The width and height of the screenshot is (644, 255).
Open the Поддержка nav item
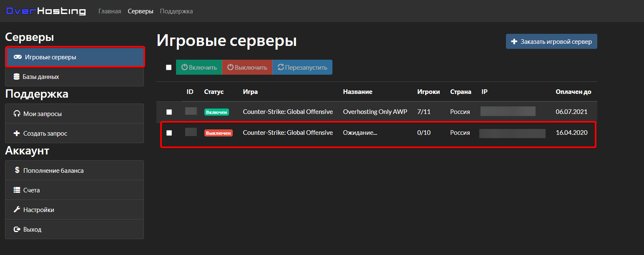[176, 11]
